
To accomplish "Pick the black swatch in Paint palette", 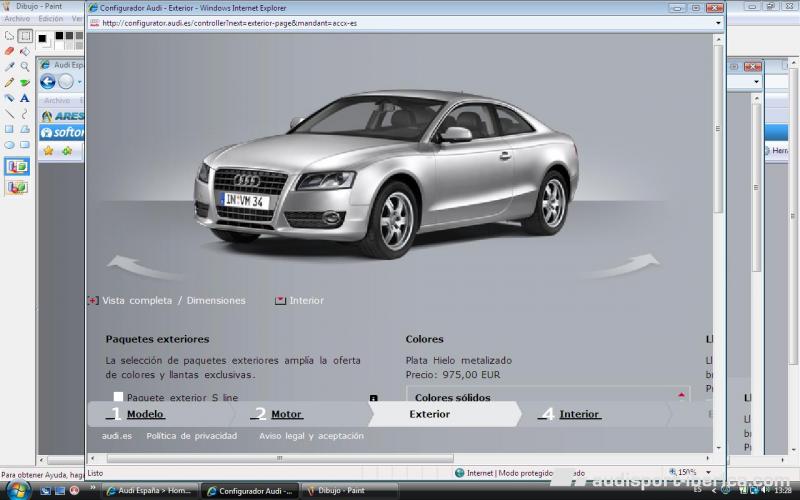I will (60, 35).
